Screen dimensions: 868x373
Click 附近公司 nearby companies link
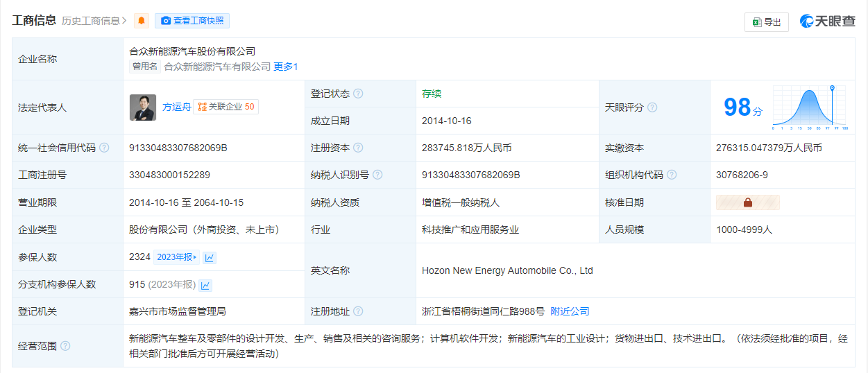point(570,311)
